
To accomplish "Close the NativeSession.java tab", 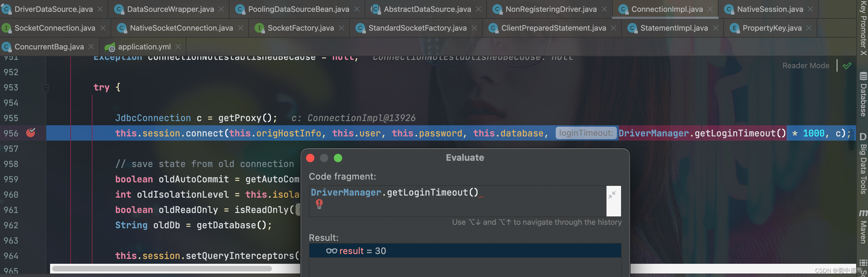I will (x=810, y=9).
